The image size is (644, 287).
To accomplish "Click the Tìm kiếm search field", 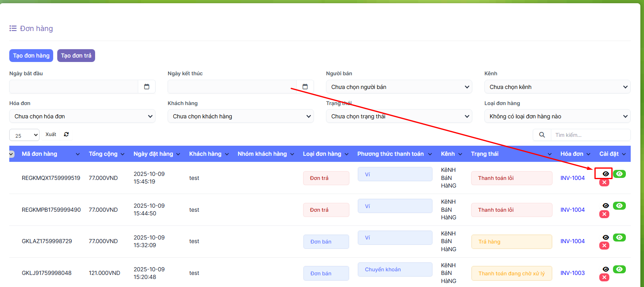I will pyautogui.click(x=590, y=135).
